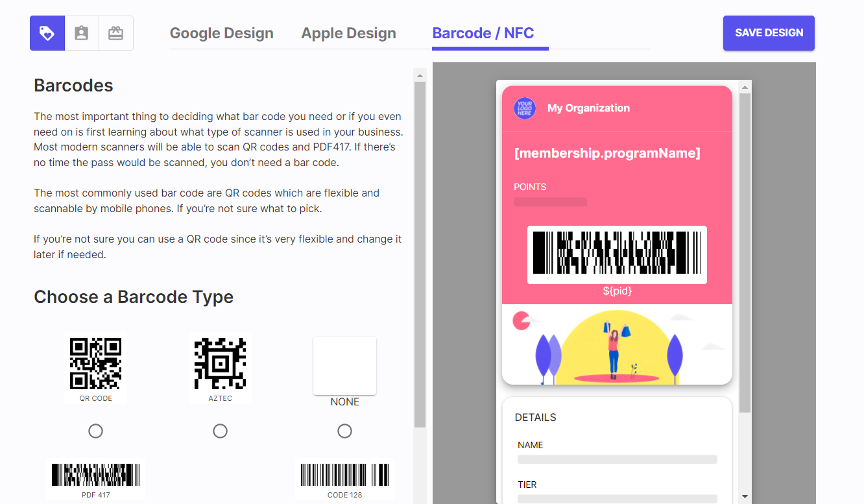The height and width of the screenshot is (504, 864).
Task: Click the pass preview scrollbar thumb
Action: tap(745, 254)
